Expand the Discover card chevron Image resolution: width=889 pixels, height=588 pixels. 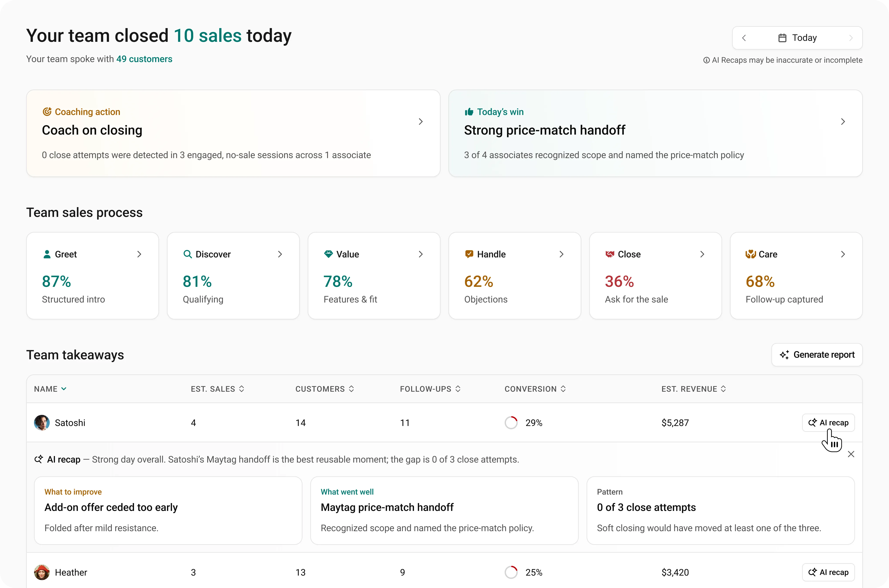point(280,254)
